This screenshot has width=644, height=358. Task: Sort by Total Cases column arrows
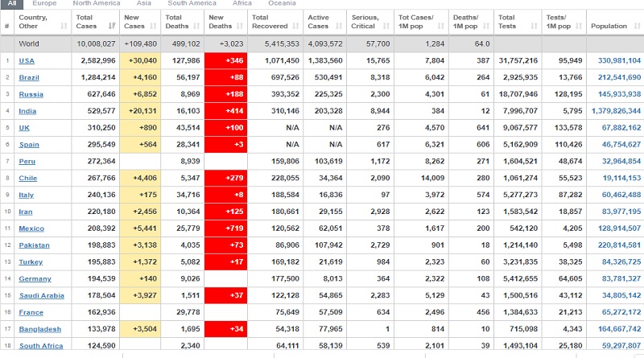tap(112, 26)
